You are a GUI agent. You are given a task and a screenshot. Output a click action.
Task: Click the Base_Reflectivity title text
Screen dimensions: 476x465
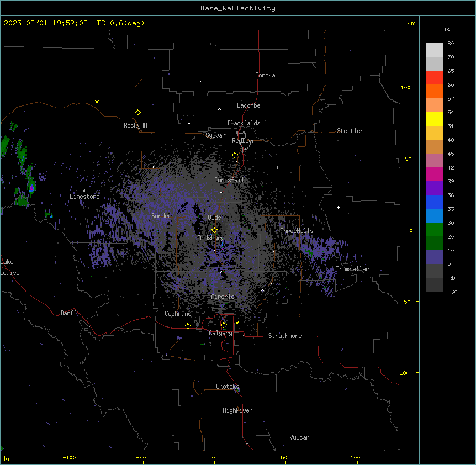point(238,8)
